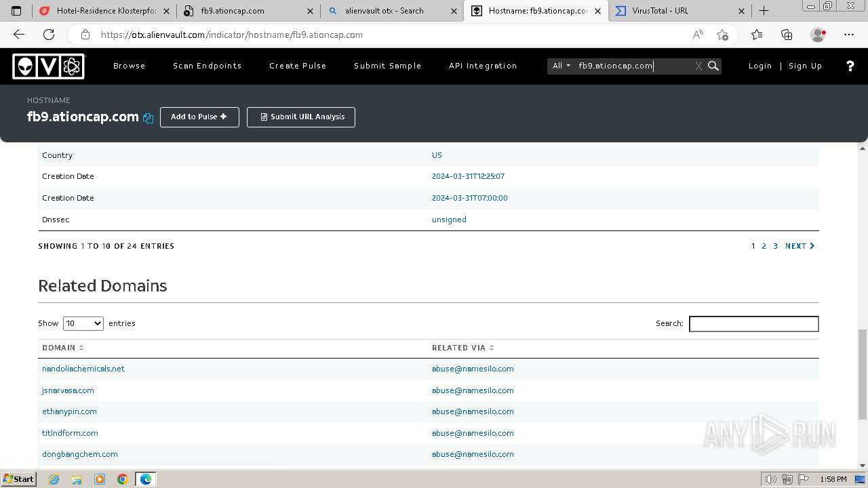Open Submit Sample page
The image size is (868, 488).
pos(388,66)
